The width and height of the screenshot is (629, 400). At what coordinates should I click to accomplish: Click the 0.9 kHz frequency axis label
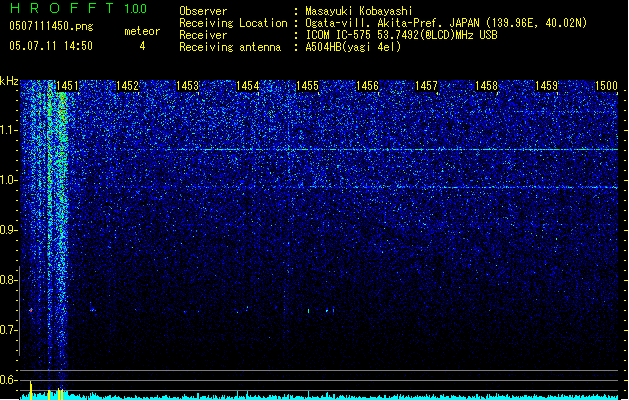8,230
